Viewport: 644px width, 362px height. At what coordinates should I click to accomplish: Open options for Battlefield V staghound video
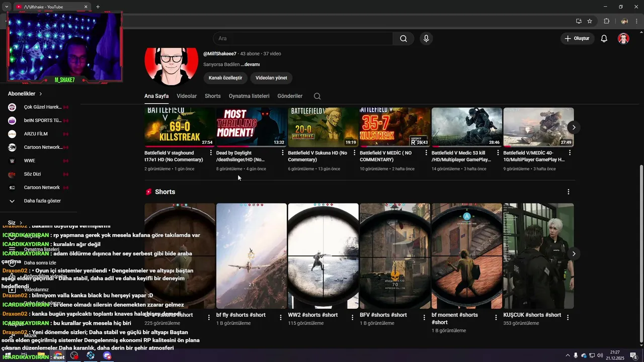pos(211,153)
